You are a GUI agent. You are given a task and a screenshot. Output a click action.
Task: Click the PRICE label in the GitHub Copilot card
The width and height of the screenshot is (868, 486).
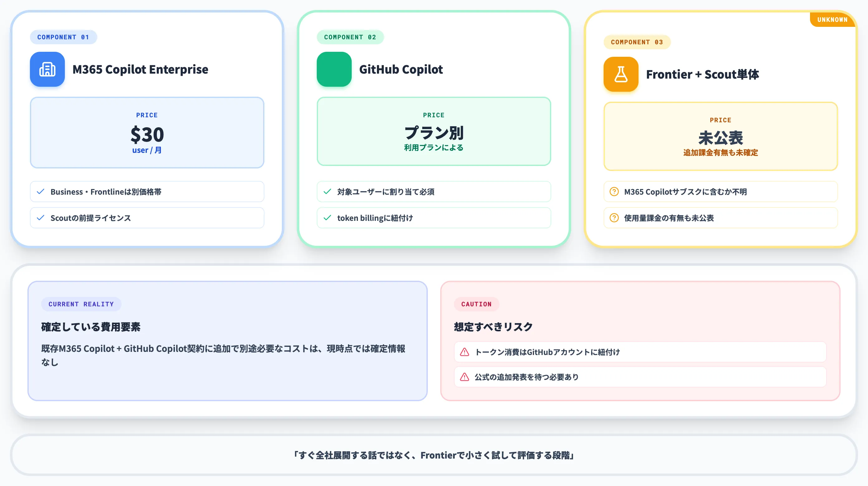[x=434, y=115]
